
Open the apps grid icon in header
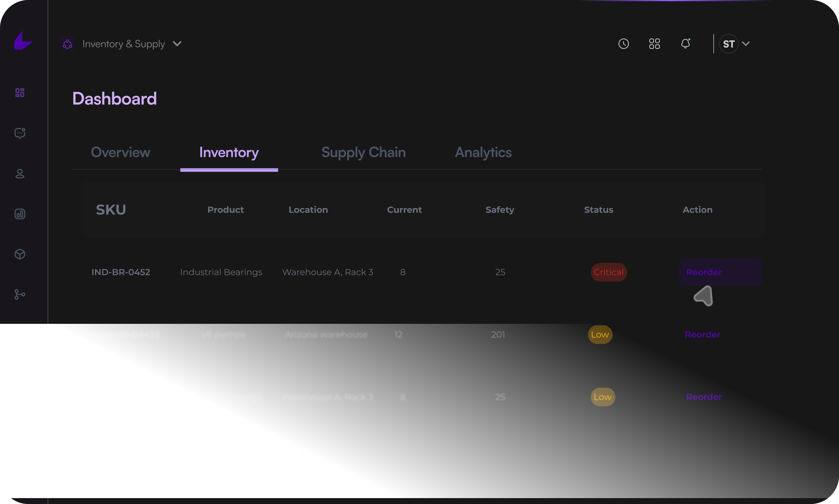[x=654, y=44]
